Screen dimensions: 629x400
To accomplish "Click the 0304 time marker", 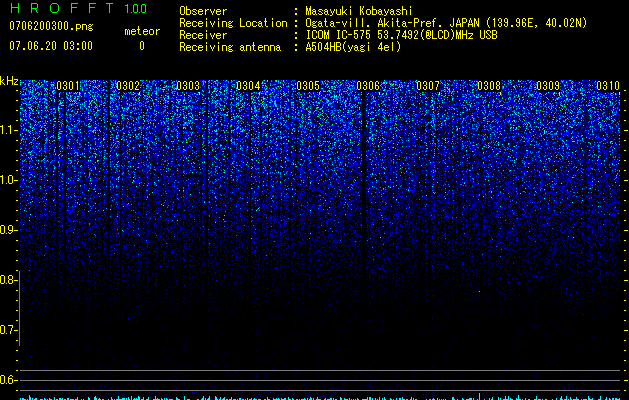I will tap(248, 86).
